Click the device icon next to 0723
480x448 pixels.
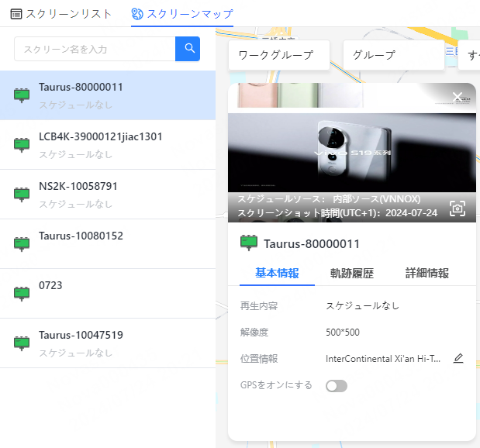(22, 293)
